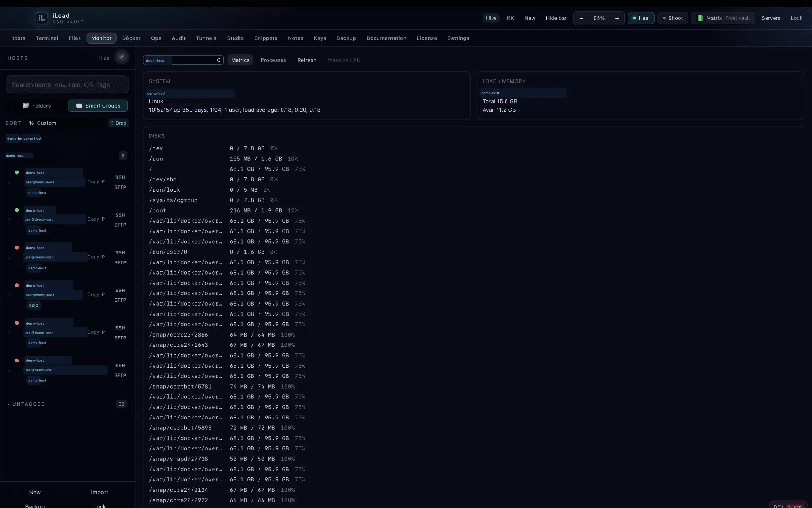Toggle the Heal mode button
The height and width of the screenshot is (508, 812).
641,18
